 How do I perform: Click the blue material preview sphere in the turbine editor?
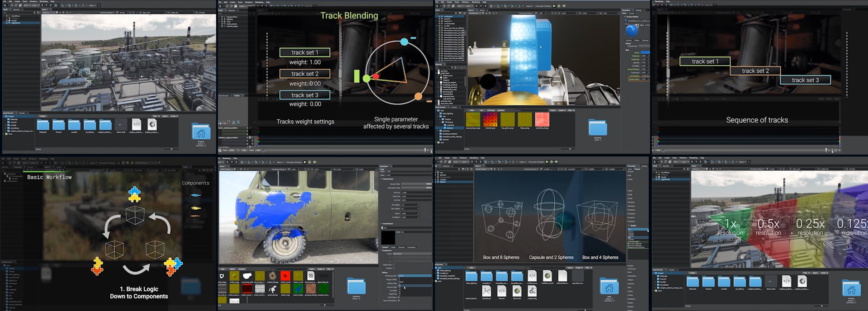click(x=631, y=31)
